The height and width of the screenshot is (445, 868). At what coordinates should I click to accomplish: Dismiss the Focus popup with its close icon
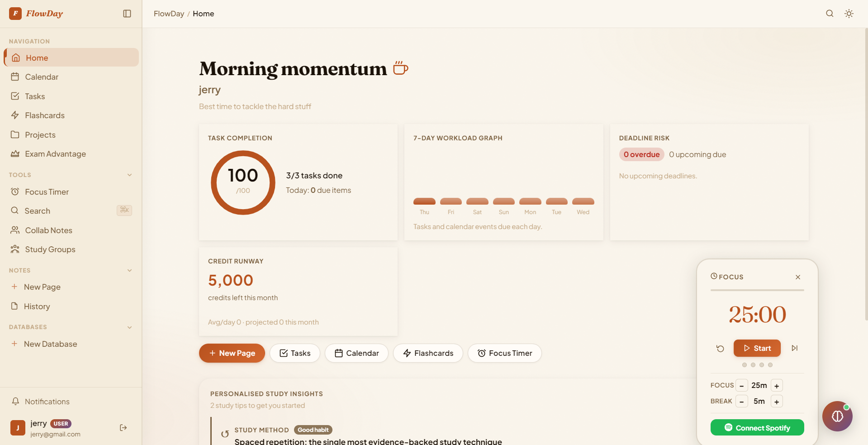[798, 277]
